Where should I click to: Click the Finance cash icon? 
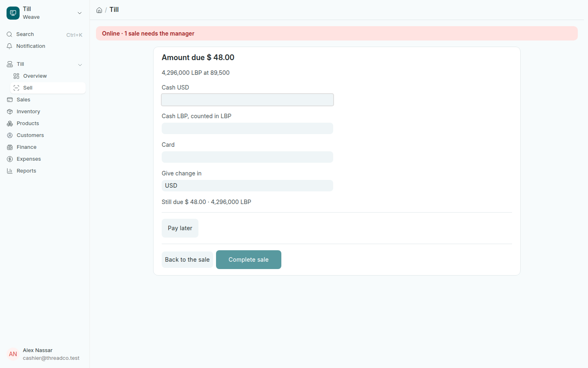[x=10, y=147]
